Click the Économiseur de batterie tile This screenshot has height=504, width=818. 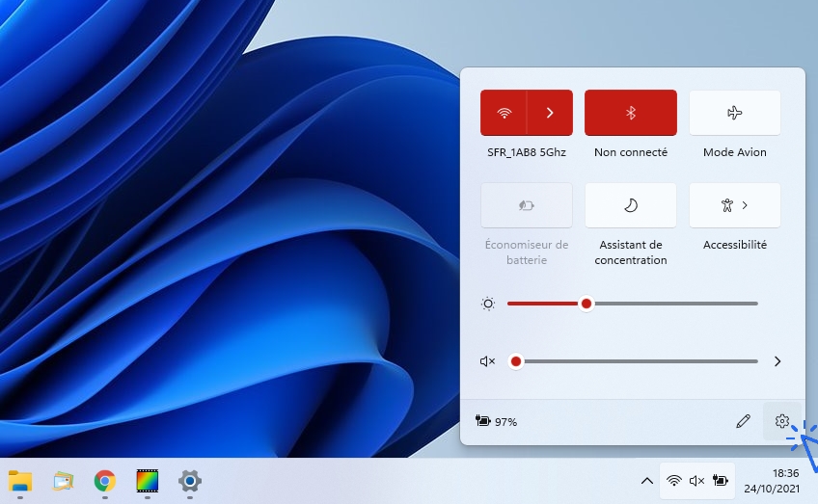[x=527, y=205]
